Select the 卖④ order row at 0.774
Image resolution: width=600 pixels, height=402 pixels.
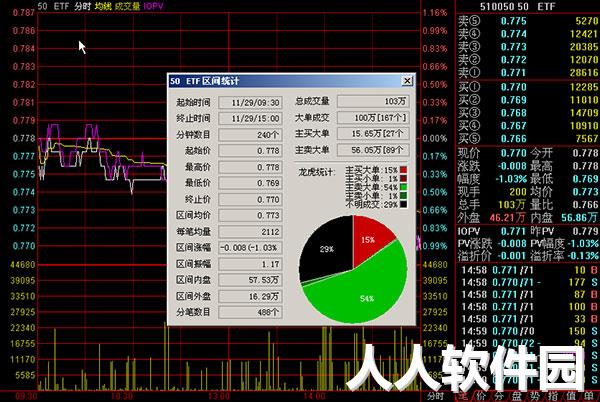tap(528, 34)
